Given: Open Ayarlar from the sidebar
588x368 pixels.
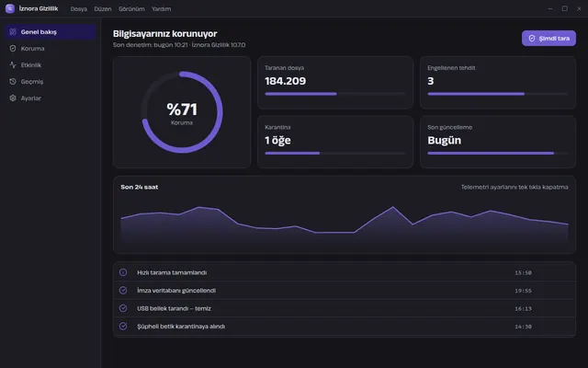Looking at the screenshot, I should pos(51,98).
